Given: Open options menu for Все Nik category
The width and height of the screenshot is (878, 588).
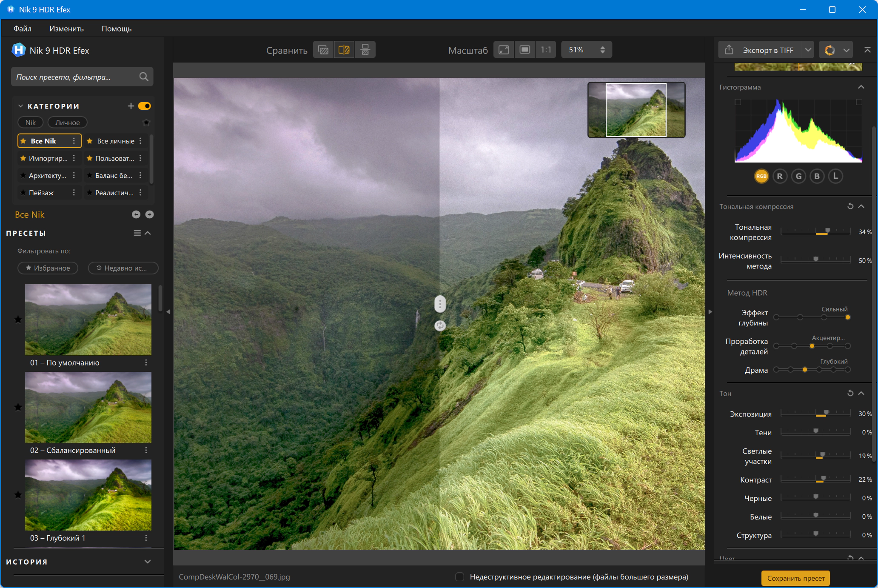Looking at the screenshot, I should pos(74,141).
